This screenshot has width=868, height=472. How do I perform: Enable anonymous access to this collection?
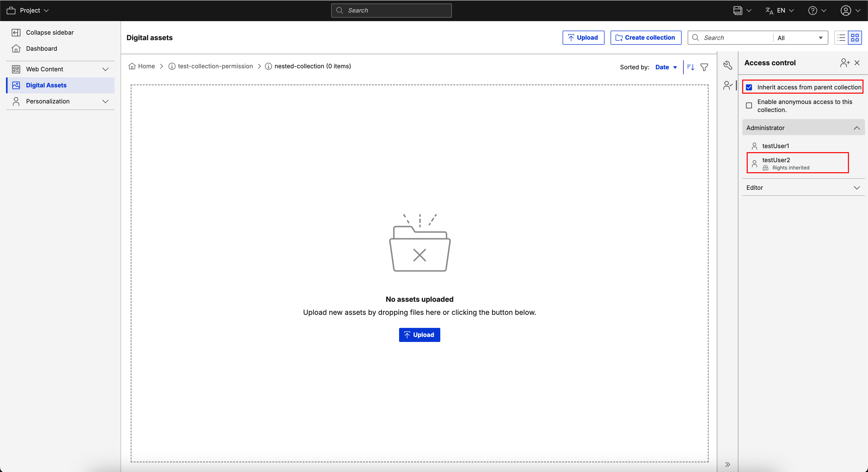pos(749,105)
